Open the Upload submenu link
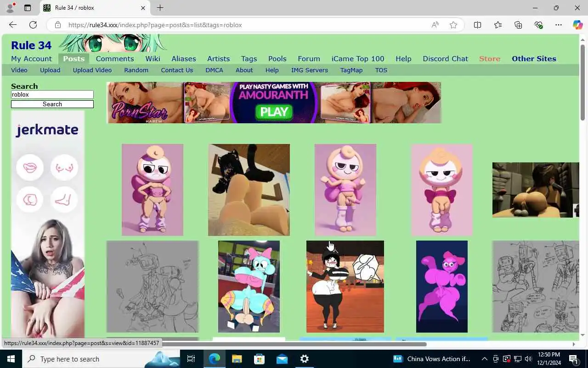 click(x=50, y=70)
